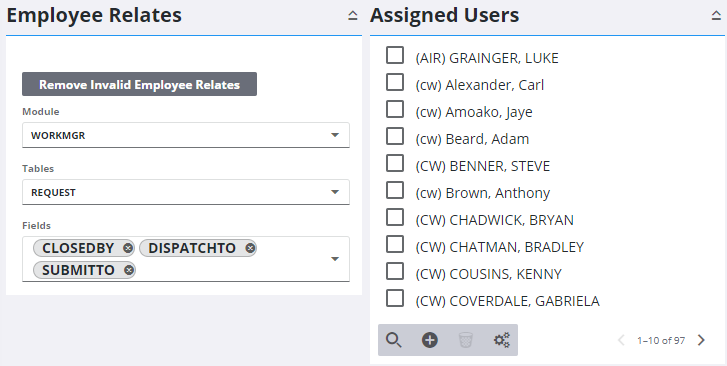The width and height of the screenshot is (727, 366).
Task: Click the trash delete icon
Action: tap(466, 340)
